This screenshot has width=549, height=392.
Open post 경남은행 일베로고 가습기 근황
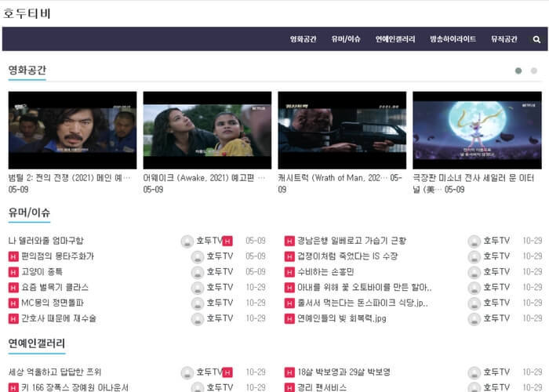[x=351, y=241]
